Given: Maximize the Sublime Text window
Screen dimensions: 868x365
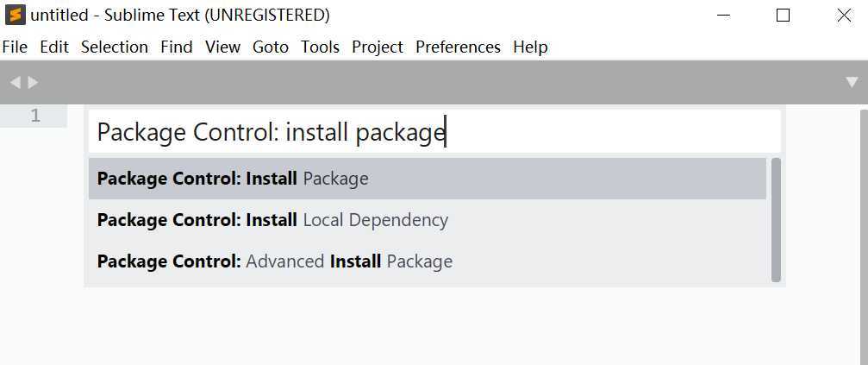Looking at the screenshot, I should (783, 16).
